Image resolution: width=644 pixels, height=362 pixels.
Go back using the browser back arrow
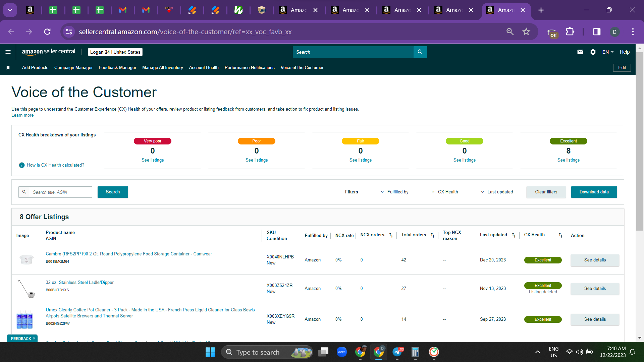[x=11, y=32]
